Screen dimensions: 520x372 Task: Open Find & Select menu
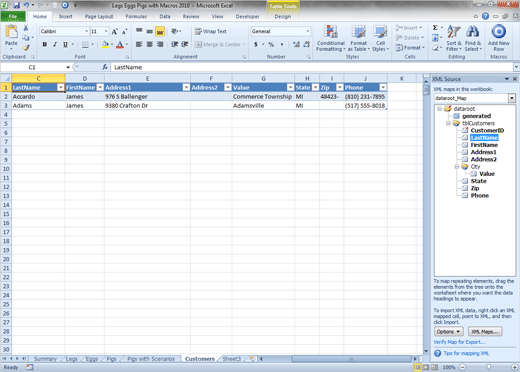tap(473, 38)
